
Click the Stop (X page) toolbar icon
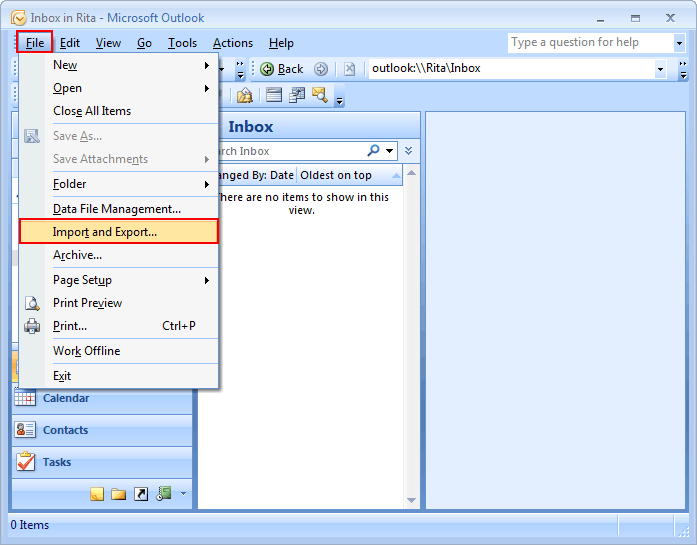coord(349,69)
